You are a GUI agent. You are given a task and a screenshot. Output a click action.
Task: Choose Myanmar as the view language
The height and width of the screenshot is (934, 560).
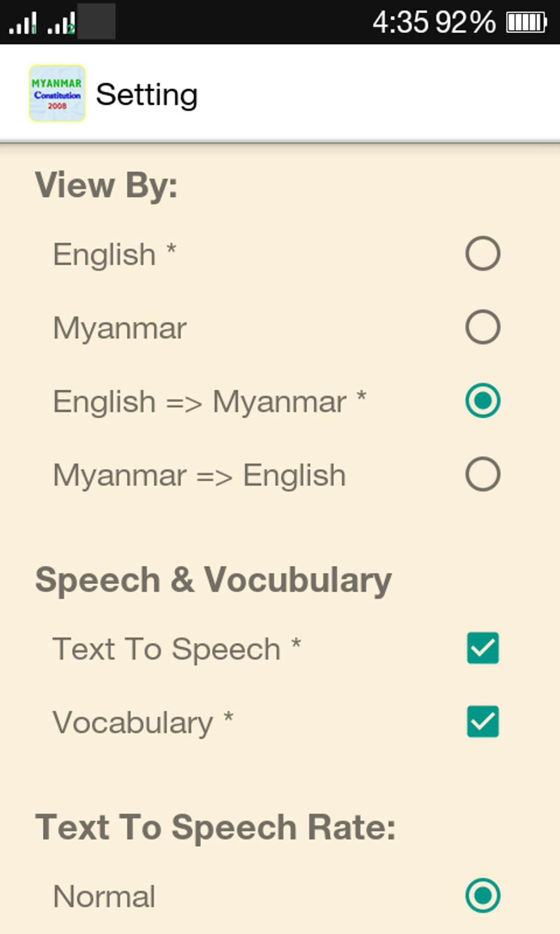(x=482, y=327)
